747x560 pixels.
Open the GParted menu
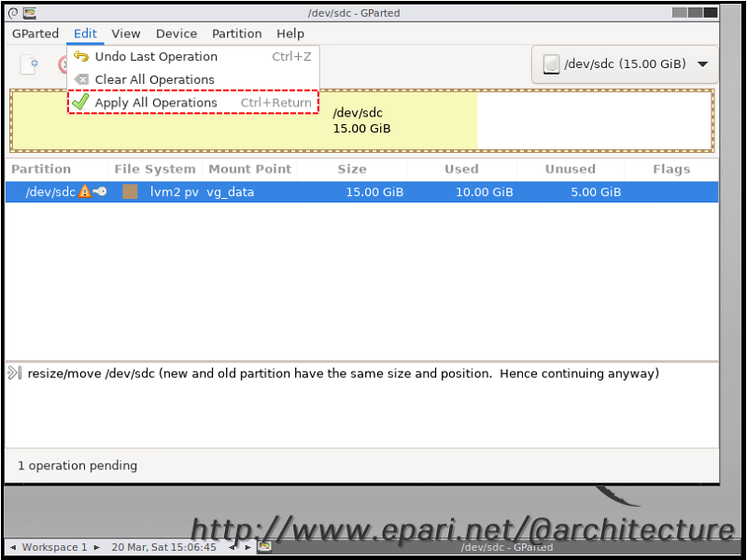tap(35, 34)
